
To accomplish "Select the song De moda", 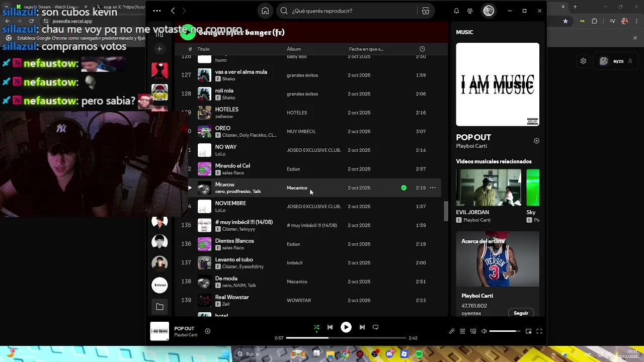I will 226,278.
